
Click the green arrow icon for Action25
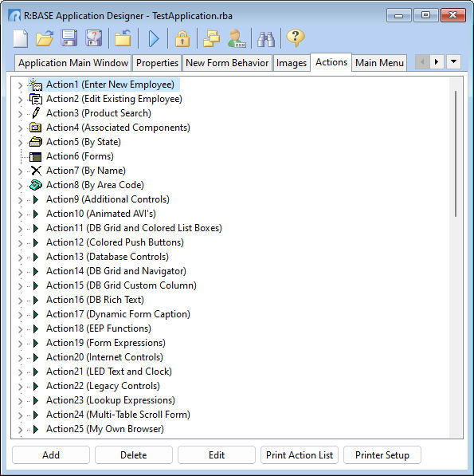point(36,429)
